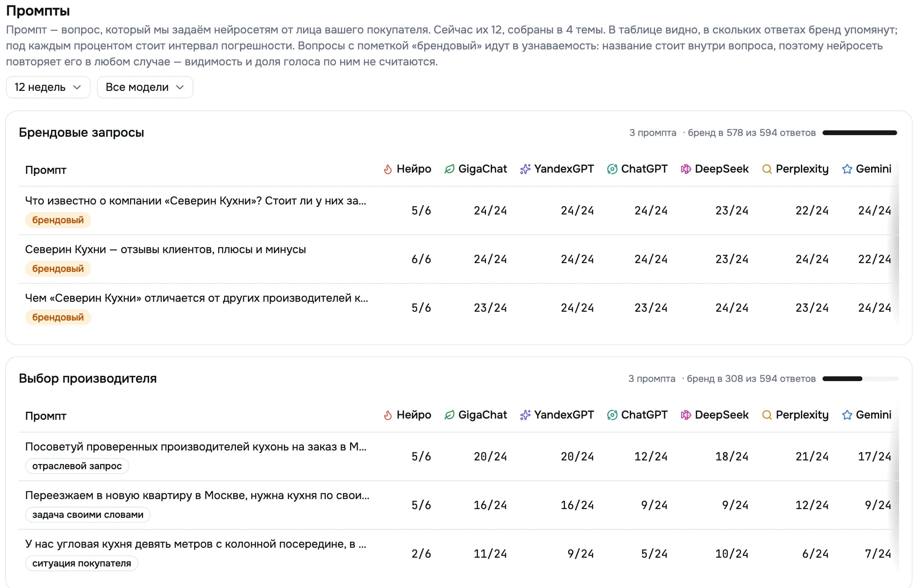The height and width of the screenshot is (588, 923).
Task: Click GigaChat cell 11/24 in "У нас угловая кухня" row
Action: click(x=490, y=554)
